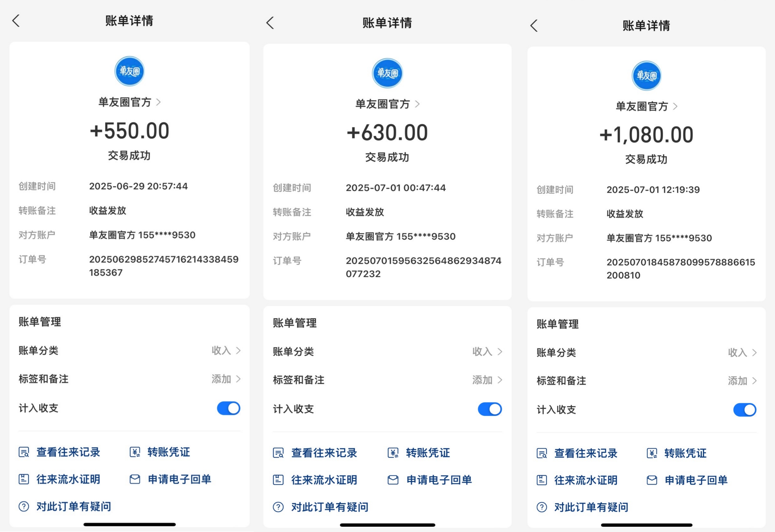Screen dimensions: 775x532
Task: Toggle 计入收支 switch in the +630.00 panel
Action: tap(490, 409)
